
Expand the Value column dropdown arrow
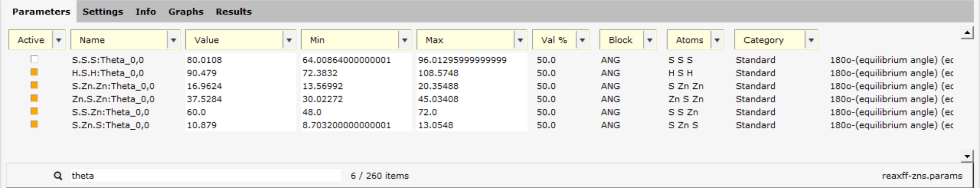tap(289, 40)
